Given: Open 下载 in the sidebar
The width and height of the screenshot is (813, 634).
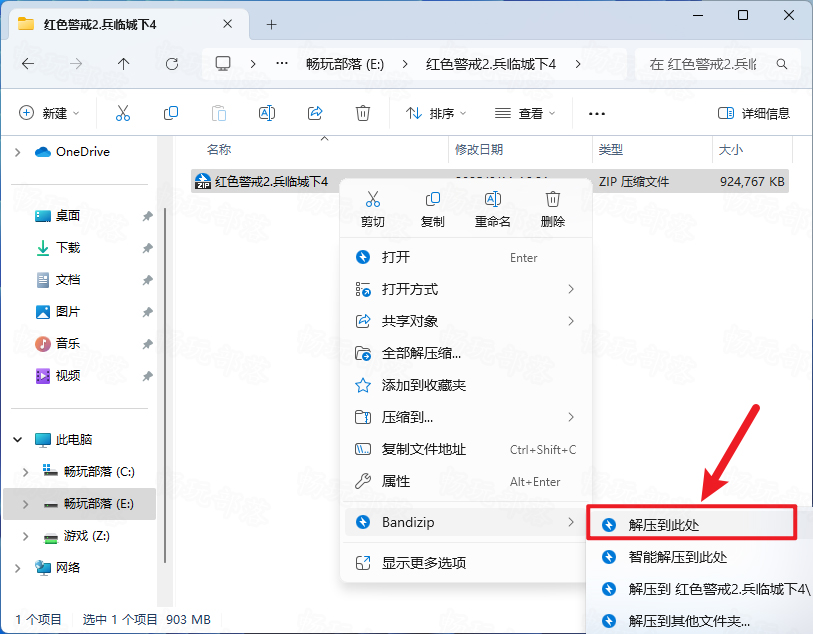Looking at the screenshot, I should click(x=67, y=248).
